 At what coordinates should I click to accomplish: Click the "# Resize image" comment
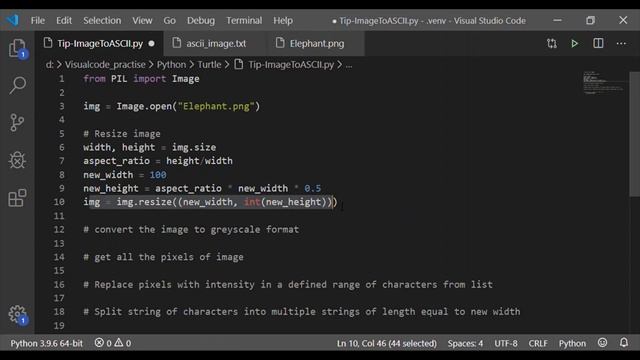click(122, 134)
